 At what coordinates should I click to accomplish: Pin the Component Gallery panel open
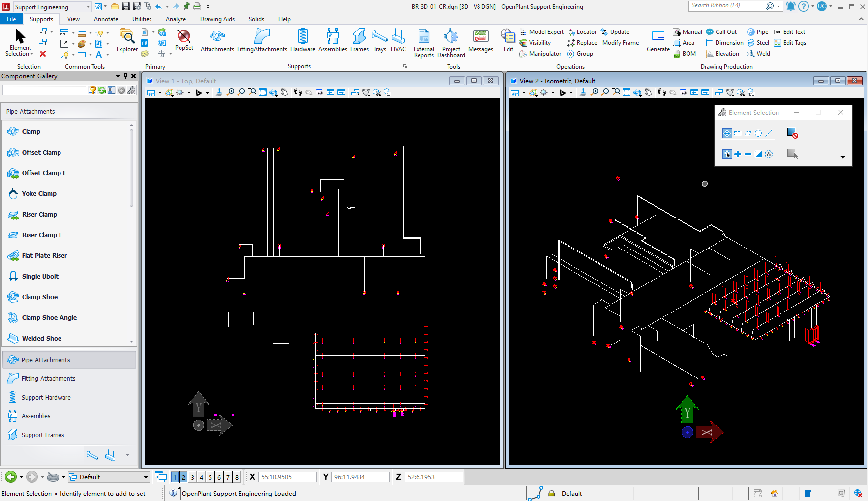pos(125,76)
